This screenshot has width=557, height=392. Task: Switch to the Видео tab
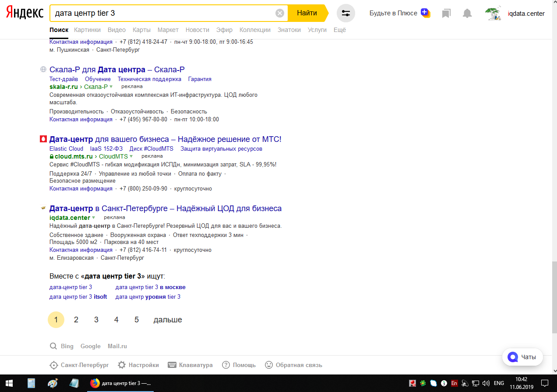click(x=116, y=30)
